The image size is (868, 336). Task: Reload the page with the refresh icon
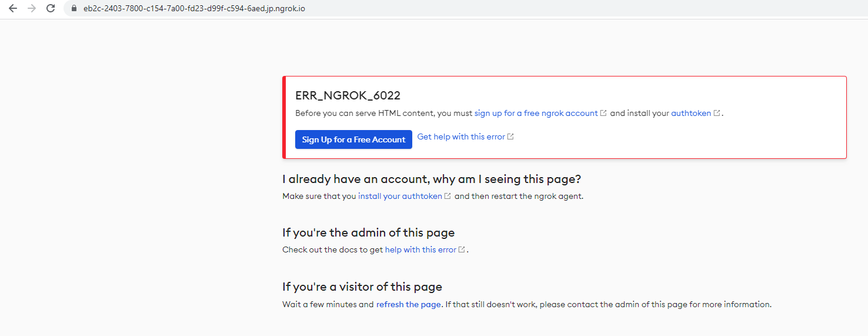pyautogui.click(x=51, y=8)
